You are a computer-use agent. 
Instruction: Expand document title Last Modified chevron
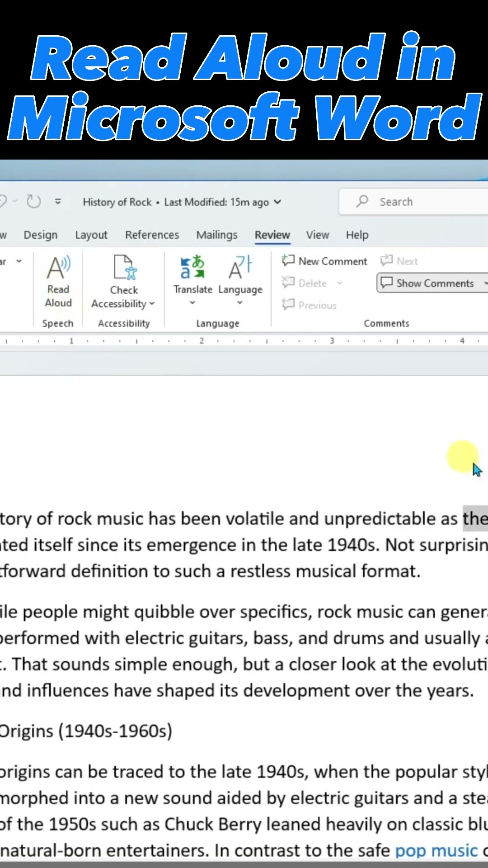(277, 202)
